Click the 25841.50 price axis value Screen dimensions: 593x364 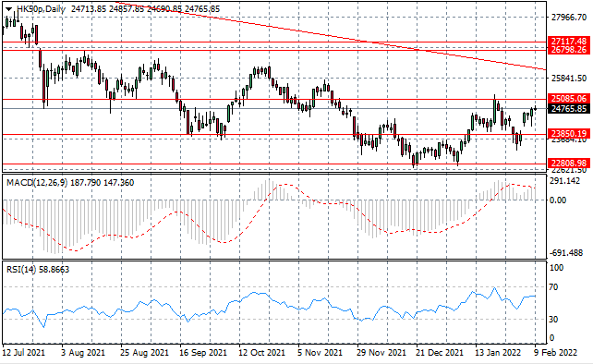click(x=569, y=79)
